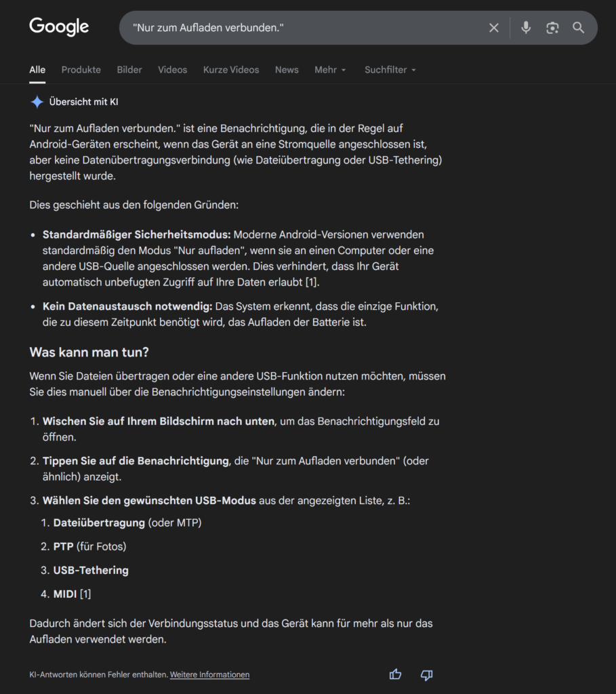
Task: Open Google Lens image search
Action: (552, 28)
